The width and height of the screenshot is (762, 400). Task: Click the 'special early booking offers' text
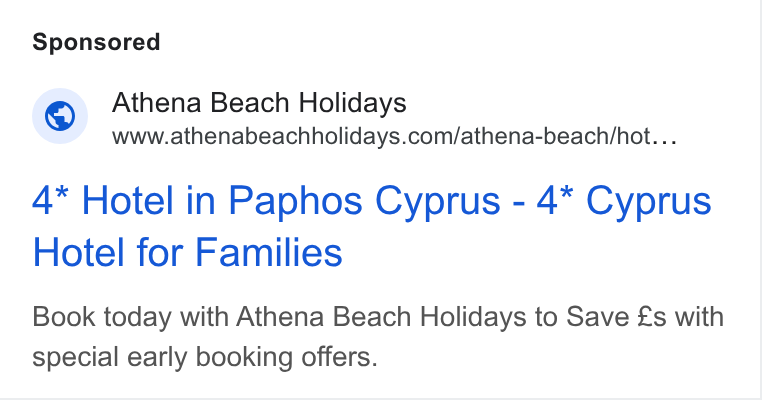tap(205, 357)
